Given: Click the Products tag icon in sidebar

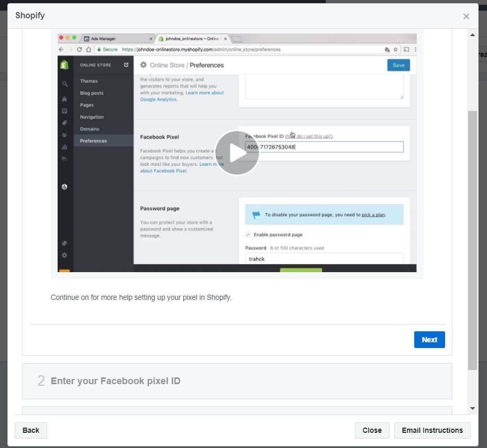Looking at the screenshot, I should pyautogui.click(x=64, y=123).
